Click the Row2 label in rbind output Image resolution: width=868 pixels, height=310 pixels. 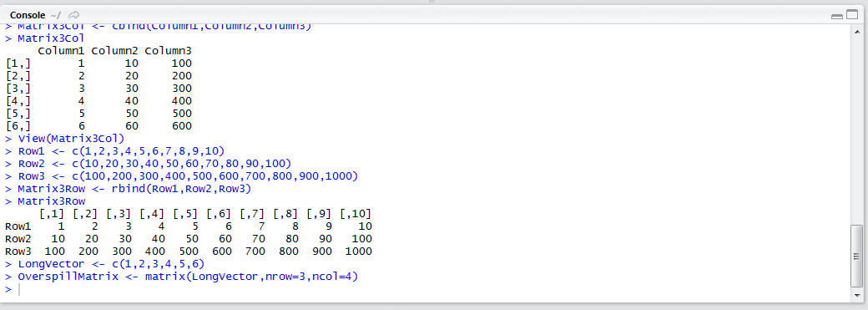(x=18, y=239)
